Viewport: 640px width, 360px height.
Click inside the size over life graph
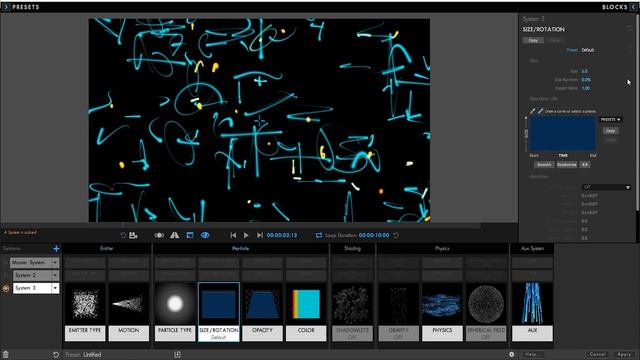(x=562, y=134)
